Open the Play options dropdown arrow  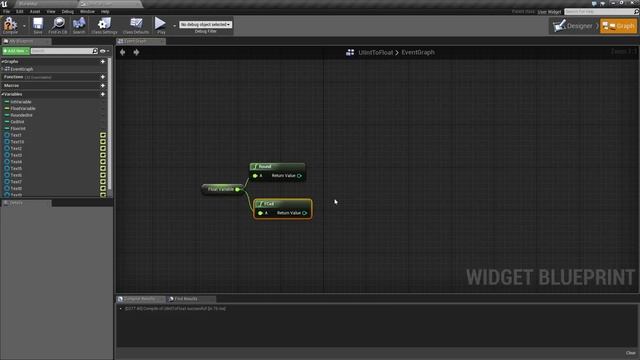click(174, 26)
